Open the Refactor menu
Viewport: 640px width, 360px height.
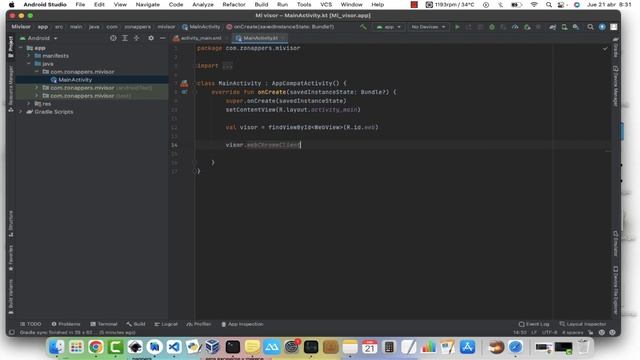(234, 4)
